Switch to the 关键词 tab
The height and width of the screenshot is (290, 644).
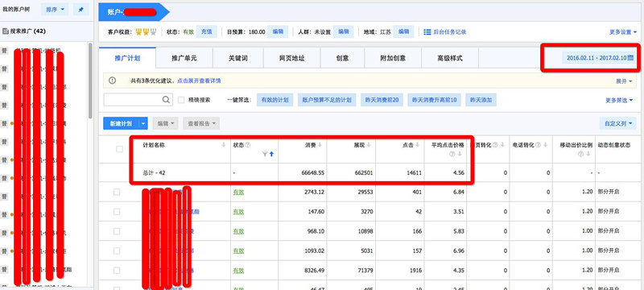point(238,58)
